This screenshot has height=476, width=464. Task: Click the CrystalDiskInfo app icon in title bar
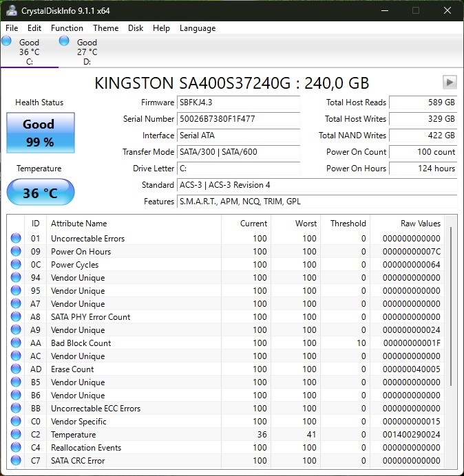[12, 10]
